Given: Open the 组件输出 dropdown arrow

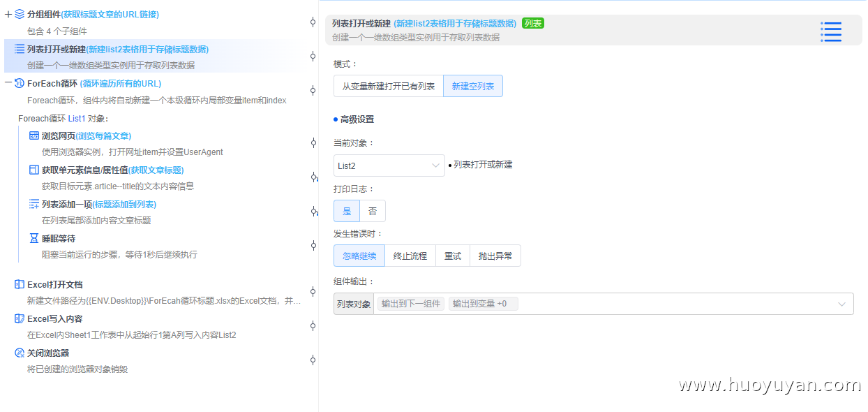Looking at the screenshot, I should coord(842,304).
